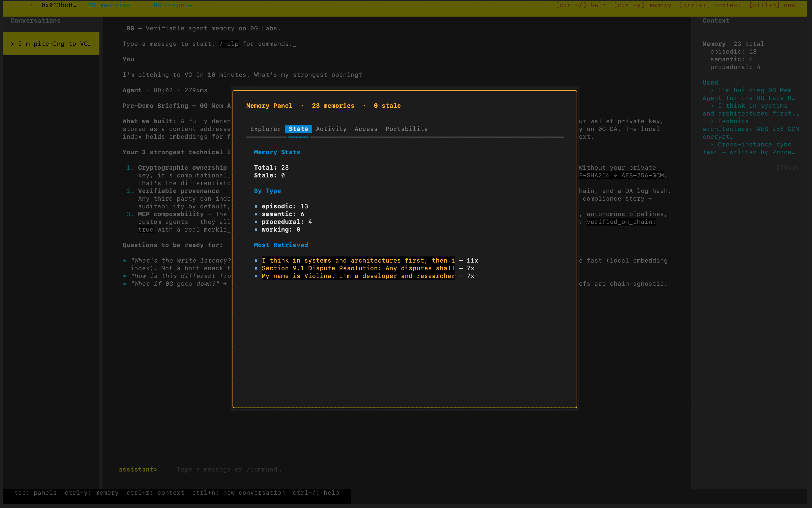Click the "Verifiable provenance" list item
This screenshot has height=508, width=812.
[178, 191]
